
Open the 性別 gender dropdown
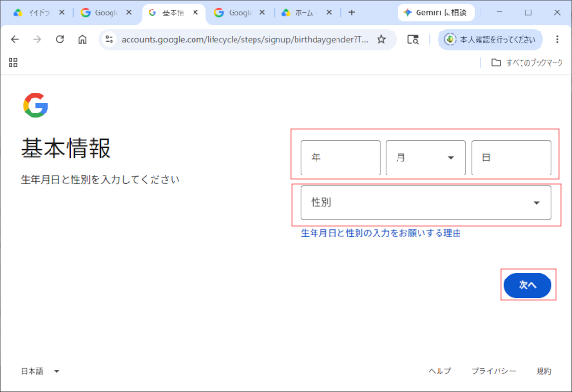(x=426, y=202)
